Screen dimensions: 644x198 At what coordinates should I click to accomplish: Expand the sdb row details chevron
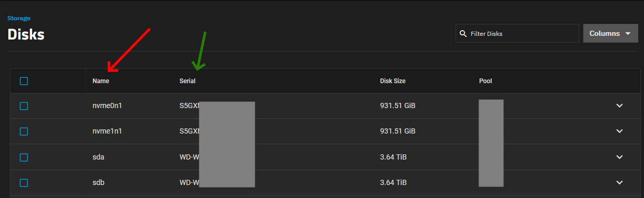(x=619, y=182)
